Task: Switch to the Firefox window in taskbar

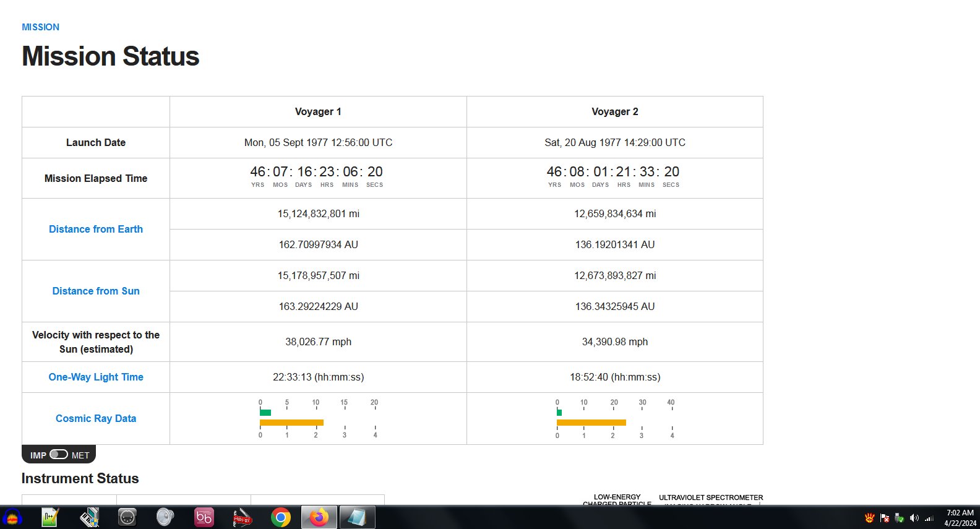Action: click(319, 517)
